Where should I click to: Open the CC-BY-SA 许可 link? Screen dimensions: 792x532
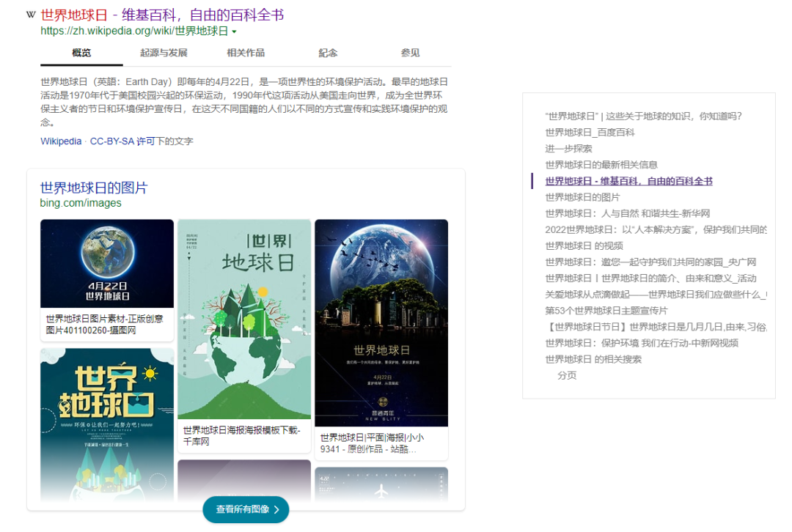122,141
